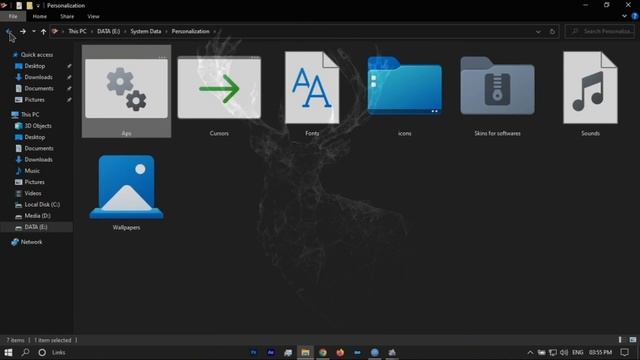Click 'System Data' in the address breadcrumb
This screenshot has width=640, height=360.
tap(146, 31)
